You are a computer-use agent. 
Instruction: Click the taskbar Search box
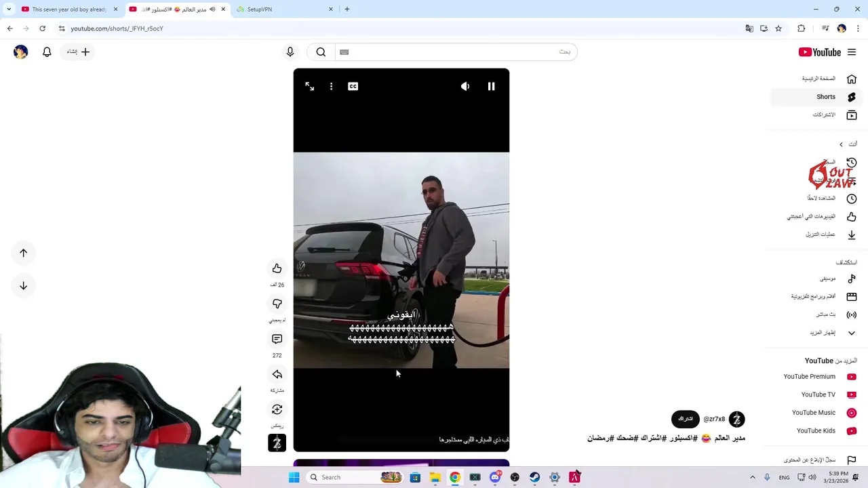click(x=354, y=477)
